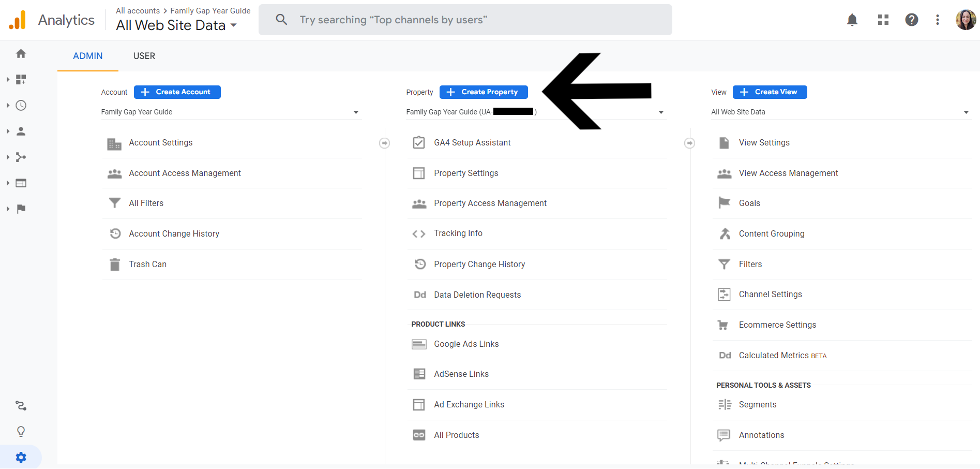Open the Google apps grid icon
This screenshot has width=980, height=469.
point(882,19)
